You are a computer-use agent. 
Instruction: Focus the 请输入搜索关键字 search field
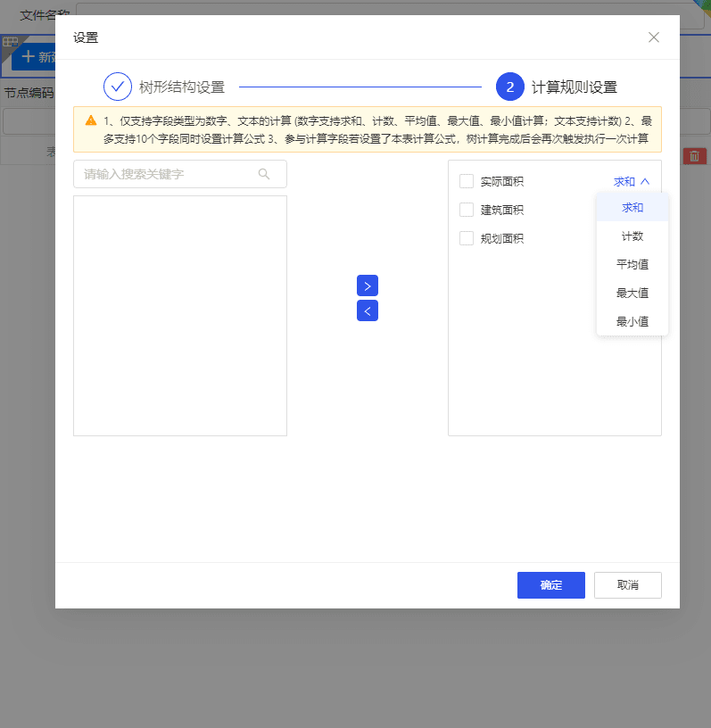(x=179, y=174)
